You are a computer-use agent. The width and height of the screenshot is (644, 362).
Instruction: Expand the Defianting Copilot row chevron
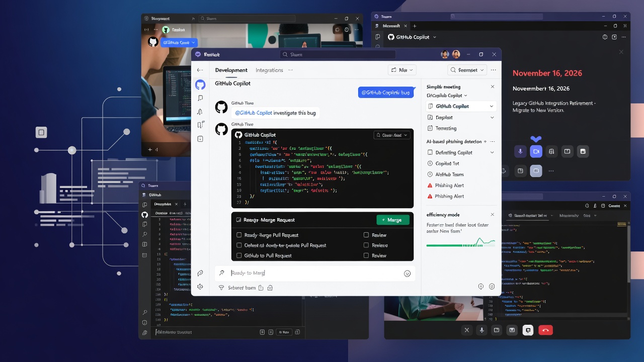[x=492, y=152]
